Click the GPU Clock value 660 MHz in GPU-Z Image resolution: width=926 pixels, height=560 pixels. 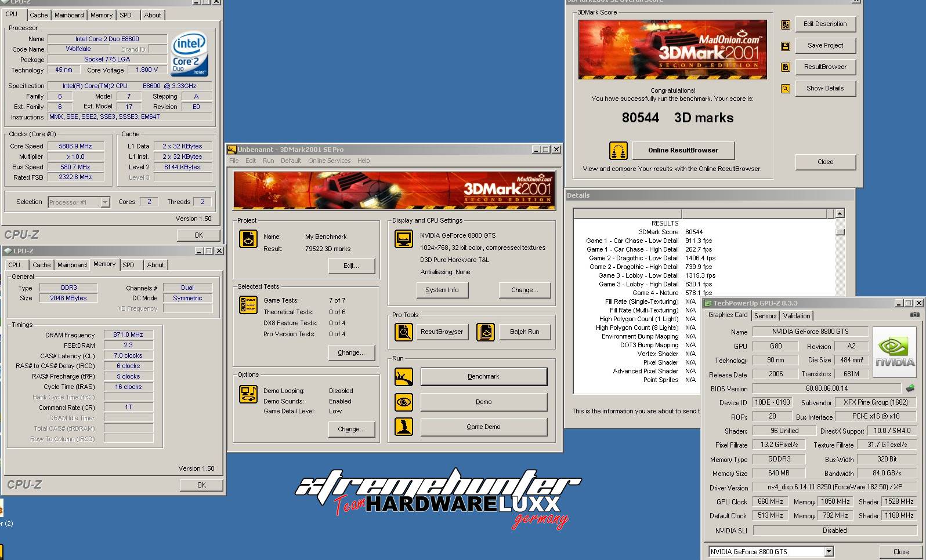[770, 501]
